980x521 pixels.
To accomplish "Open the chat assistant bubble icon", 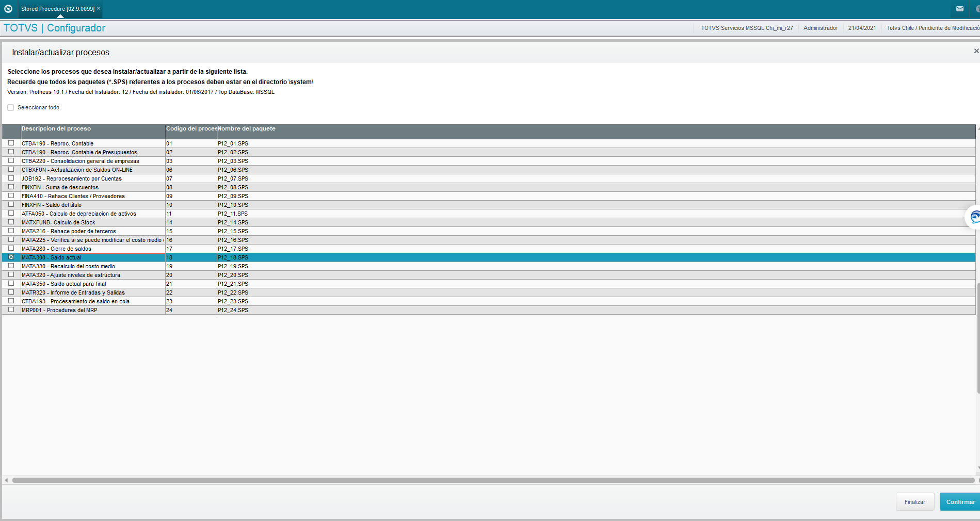I will point(974,217).
